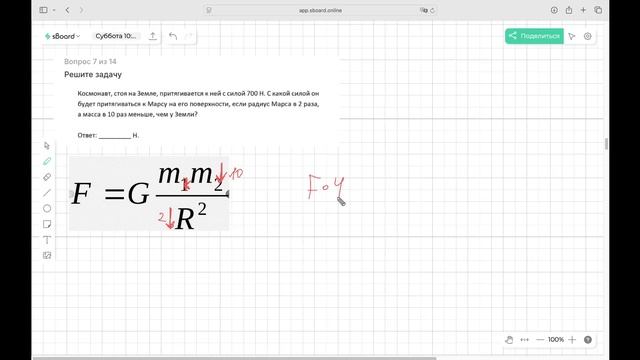
Task: Open the help question mark
Action: click(x=588, y=340)
